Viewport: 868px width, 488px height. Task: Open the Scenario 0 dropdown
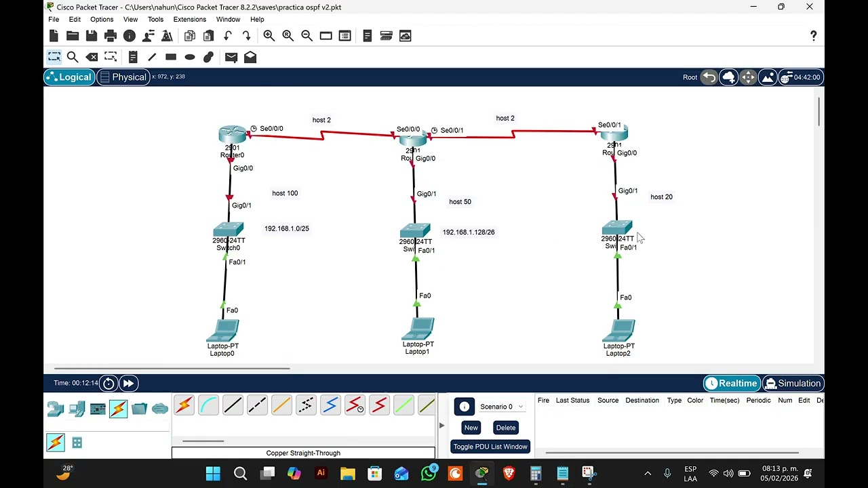(x=502, y=407)
